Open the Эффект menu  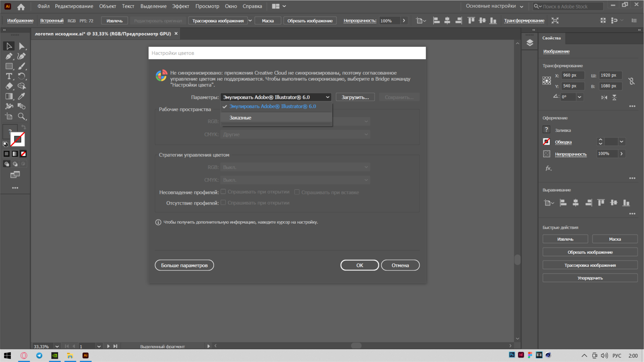(181, 6)
